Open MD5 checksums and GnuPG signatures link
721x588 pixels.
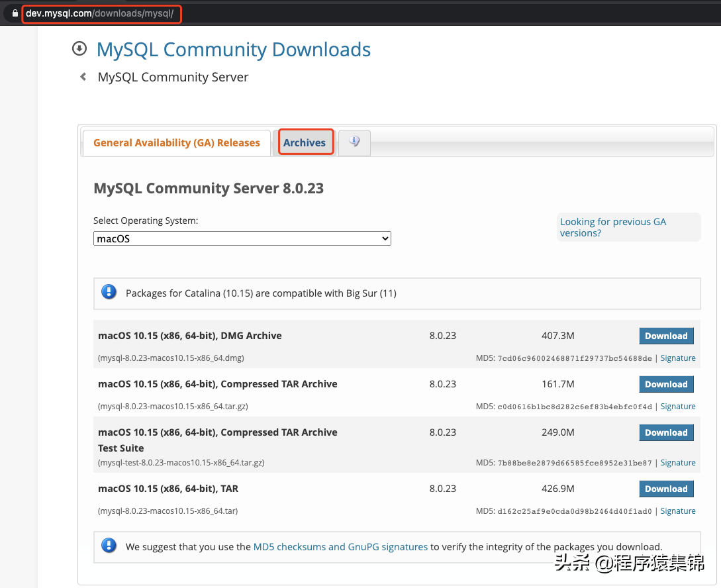341,547
